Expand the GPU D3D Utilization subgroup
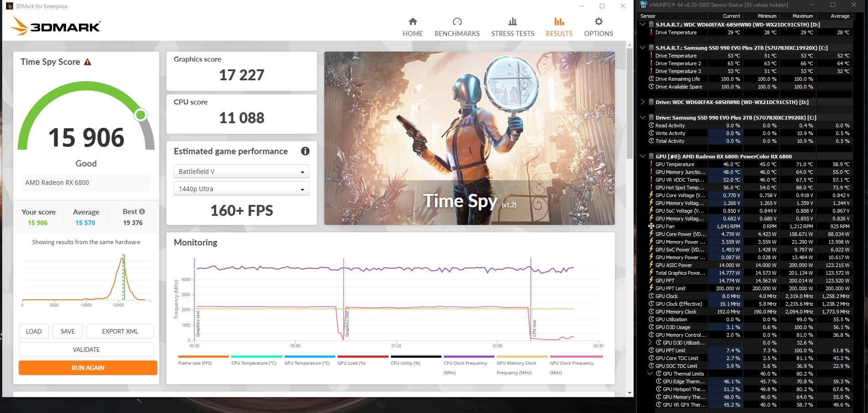The height and width of the screenshot is (413, 868). (650, 343)
